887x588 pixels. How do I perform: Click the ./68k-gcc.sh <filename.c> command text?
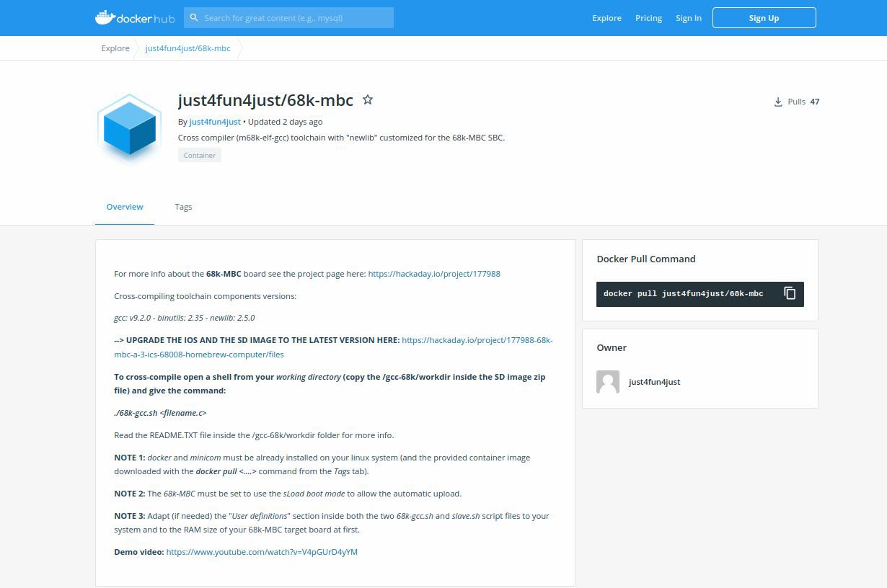pyautogui.click(x=160, y=413)
